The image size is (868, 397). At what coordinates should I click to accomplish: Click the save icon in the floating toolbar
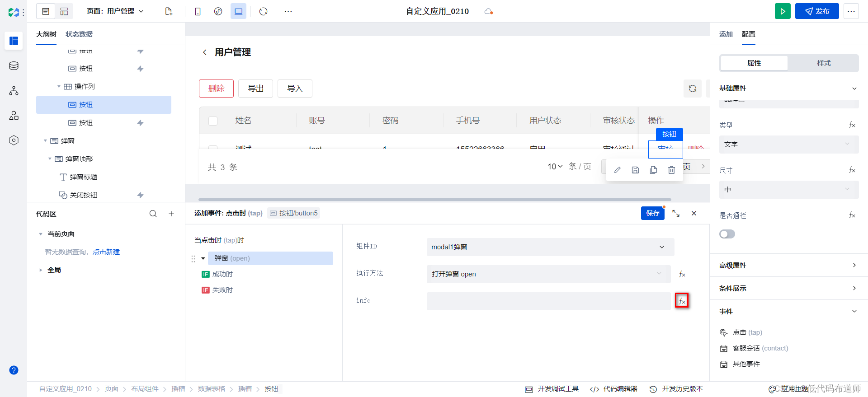(x=635, y=170)
